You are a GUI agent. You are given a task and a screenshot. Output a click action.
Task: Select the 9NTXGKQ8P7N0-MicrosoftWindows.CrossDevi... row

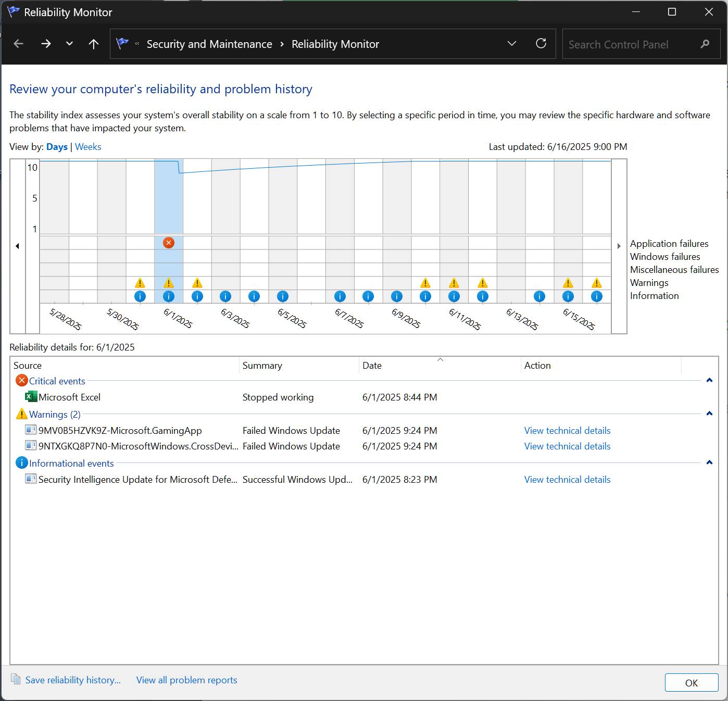point(365,446)
